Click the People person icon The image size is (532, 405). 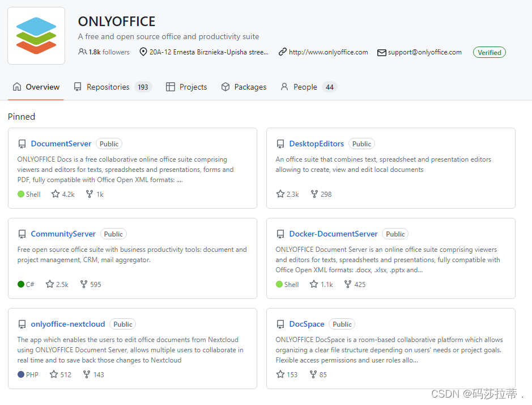284,87
